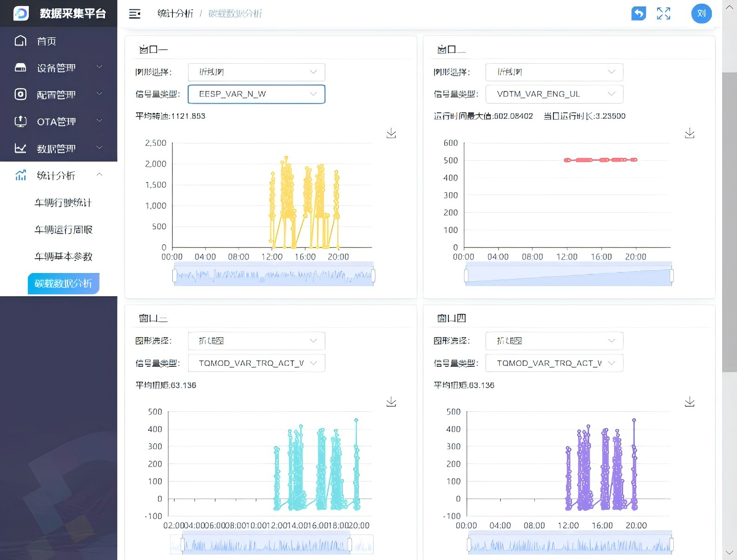The width and height of the screenshot is (737, 560).
Task: Collapse the 统计分析 sidebar menu
Action: (x=59, y=176)
